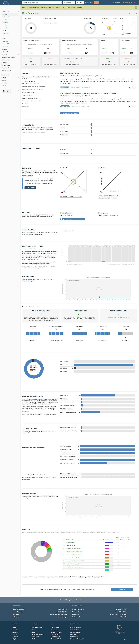Open Backlinks in the sidebar
This screenshot has width=139, height=644.
pyautogui.click(x=5, y=23)
